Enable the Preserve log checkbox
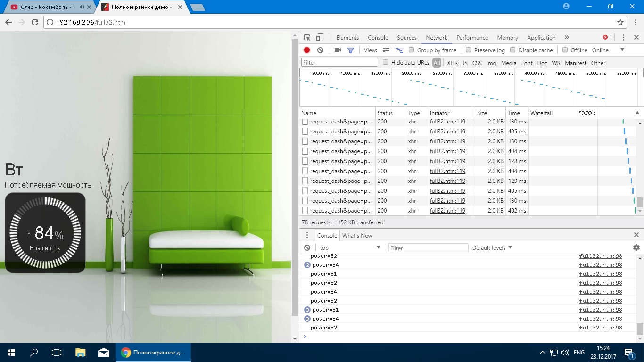Image resolution: width=644 pixels, height=362 pixels. point(468,50)
